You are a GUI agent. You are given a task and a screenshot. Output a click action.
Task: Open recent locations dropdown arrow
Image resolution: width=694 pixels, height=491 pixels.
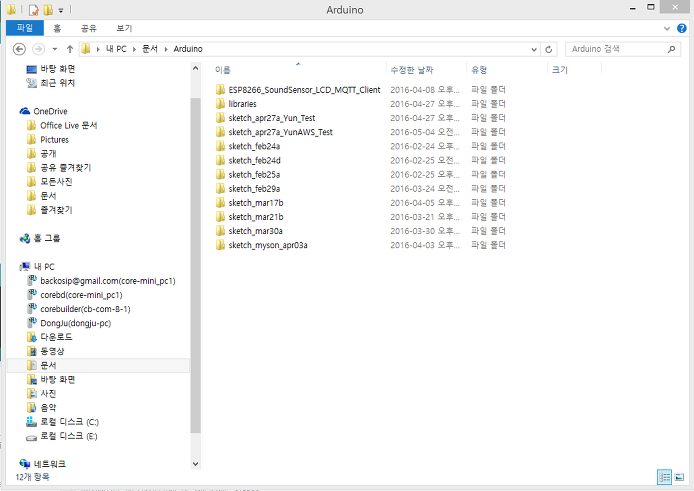tap(55, 49)
